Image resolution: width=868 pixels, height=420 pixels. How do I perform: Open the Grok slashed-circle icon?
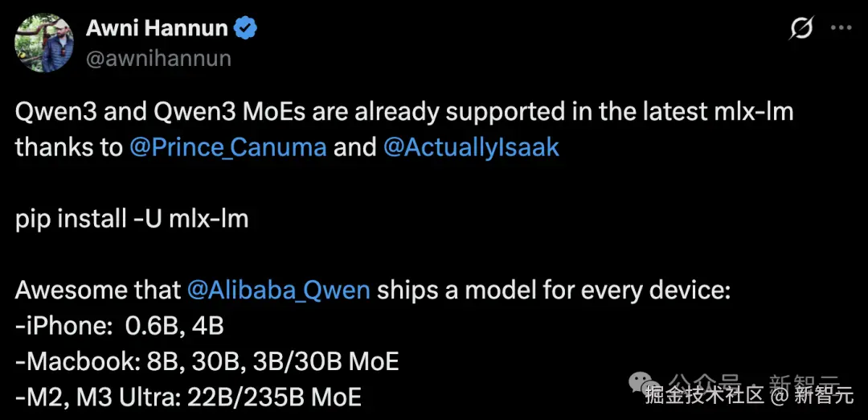tap(800, 29)
